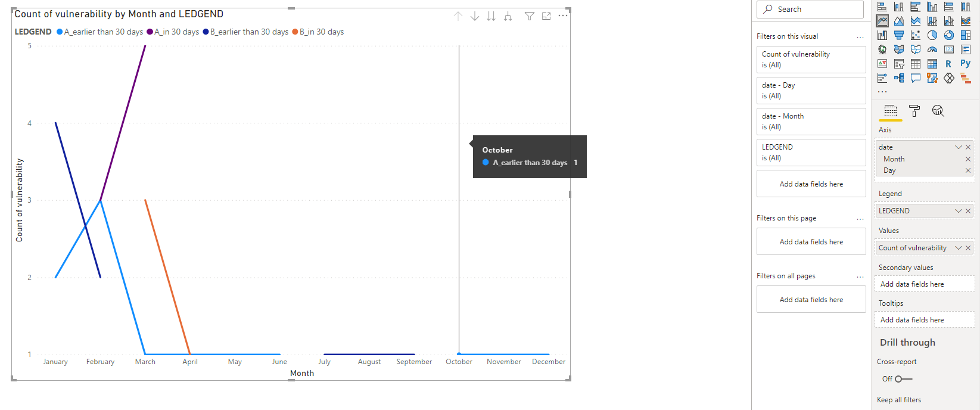The height and width of the screenshot is (410, 980).
Task: Open the date field dropdown in Axis
Action: point(959,147)
